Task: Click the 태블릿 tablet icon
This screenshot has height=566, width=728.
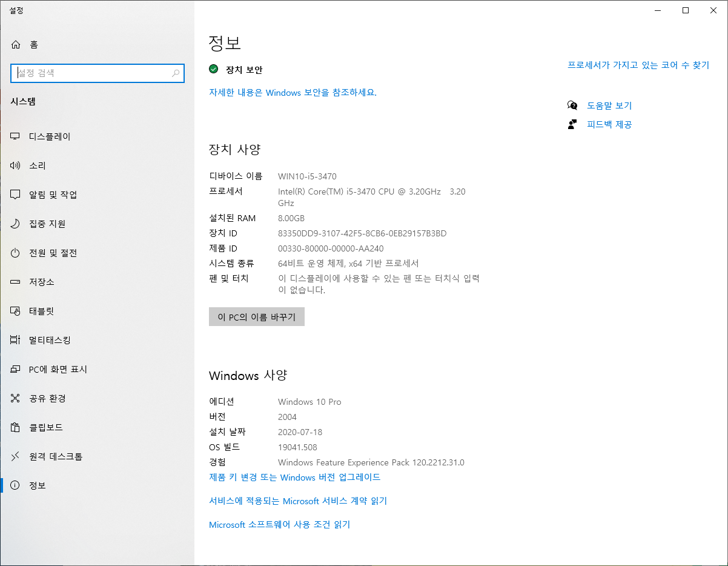Action: pos(16,311)
